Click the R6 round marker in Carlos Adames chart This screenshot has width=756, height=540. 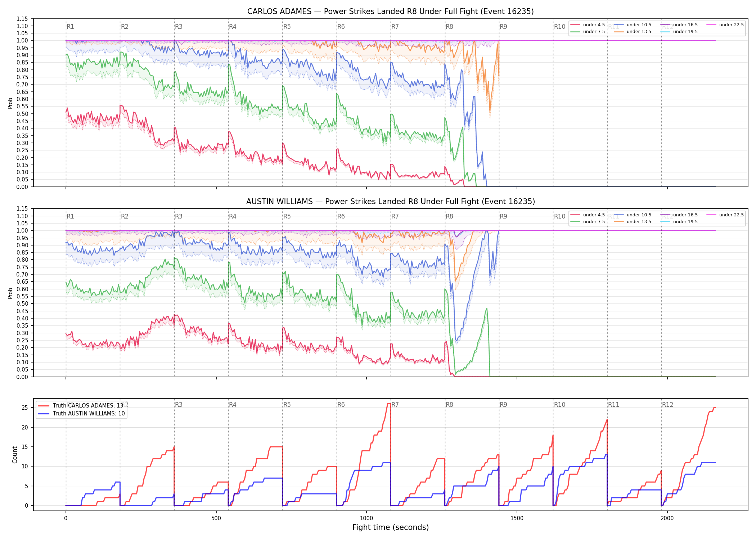(x=341, y=27)
